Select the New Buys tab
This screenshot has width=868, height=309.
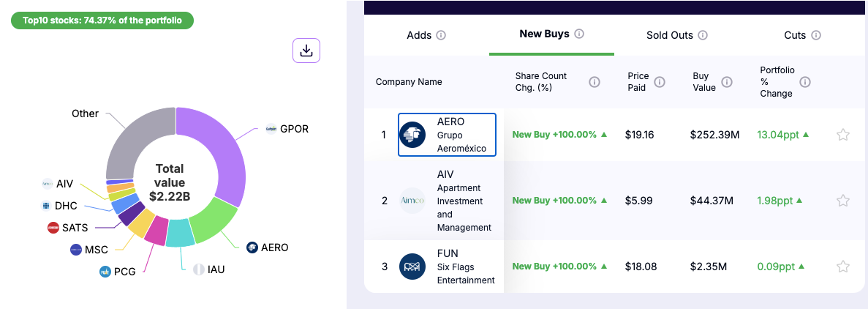click(x=551, y=34)
